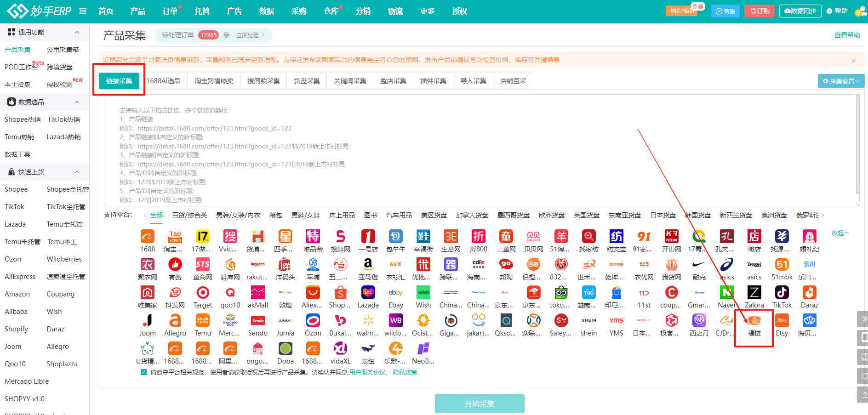Select the 1688 platform icon

tap(148, 237)
